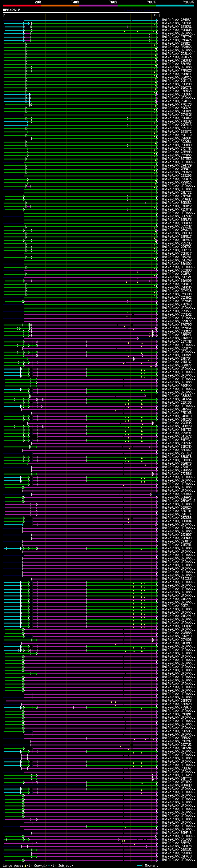Select hit label UniRef100_C5YUX6
The width and height of the screenshot is (197, 868).
177,115
